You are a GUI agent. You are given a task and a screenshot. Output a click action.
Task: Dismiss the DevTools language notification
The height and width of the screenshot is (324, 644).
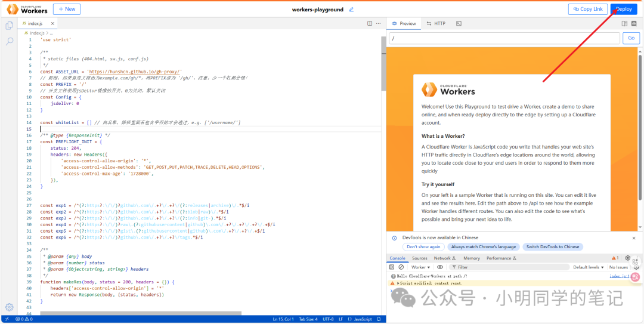634,237
